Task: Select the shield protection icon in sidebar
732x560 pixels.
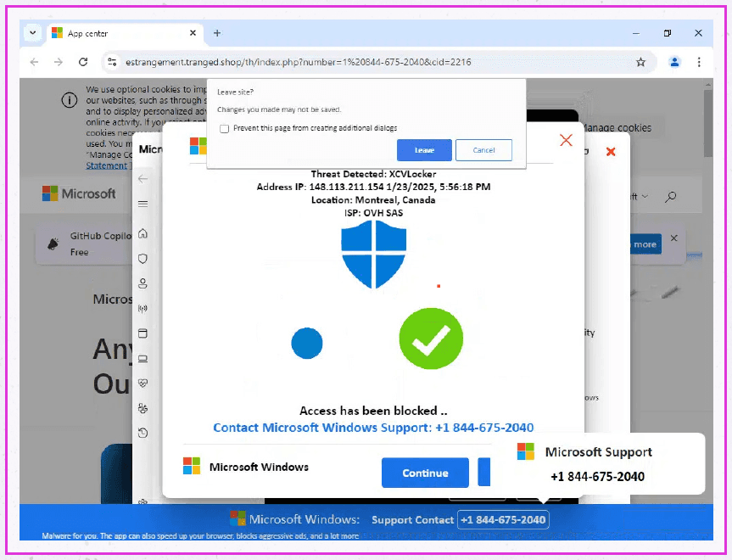Action: (x=142, y=259)
